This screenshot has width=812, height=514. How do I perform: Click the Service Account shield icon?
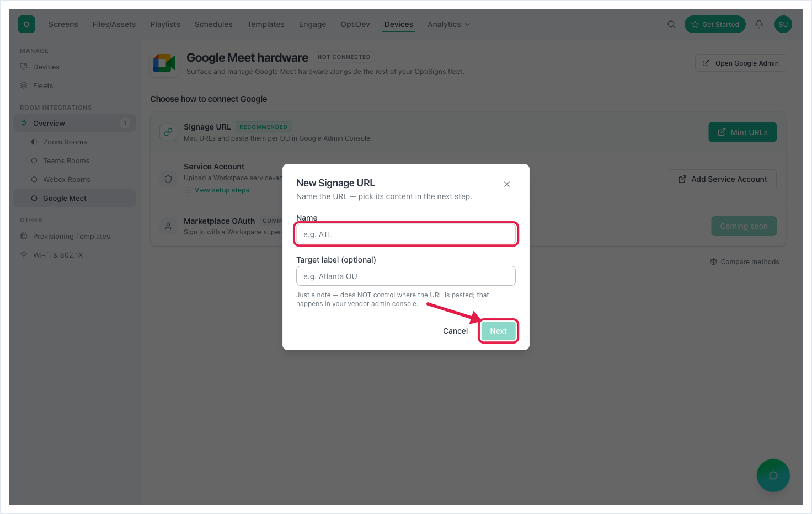coord(168,179)
